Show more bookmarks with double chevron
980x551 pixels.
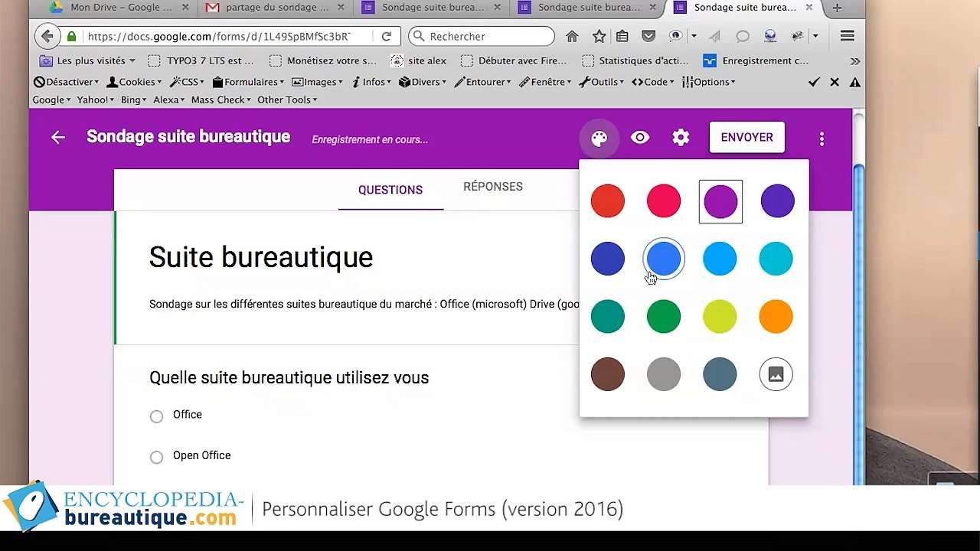[855, 60]
